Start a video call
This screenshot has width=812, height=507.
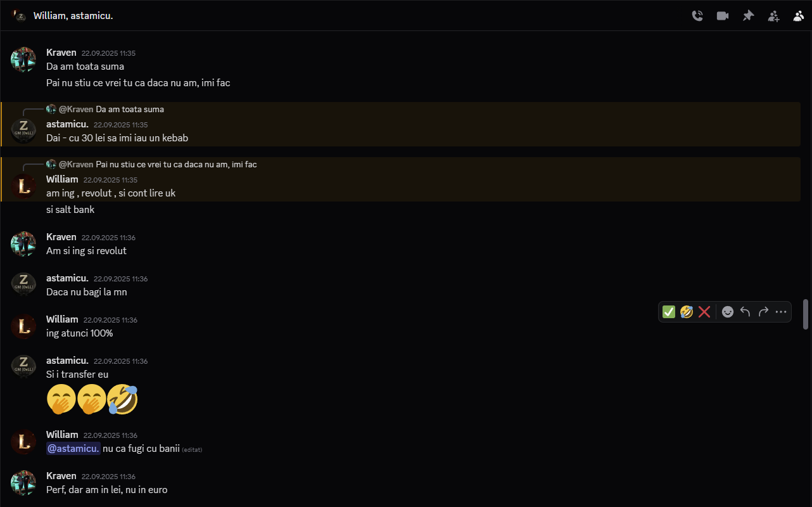click(723, 15)
